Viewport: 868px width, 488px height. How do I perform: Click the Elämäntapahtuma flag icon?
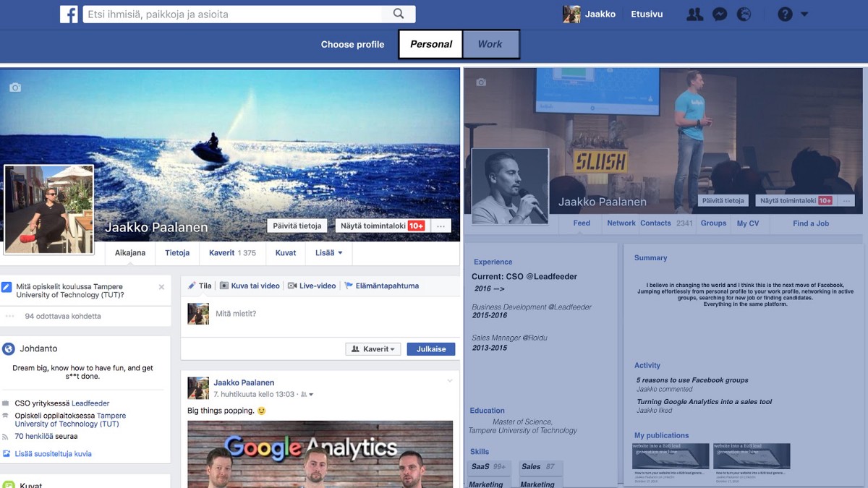(x=349, y=286)
